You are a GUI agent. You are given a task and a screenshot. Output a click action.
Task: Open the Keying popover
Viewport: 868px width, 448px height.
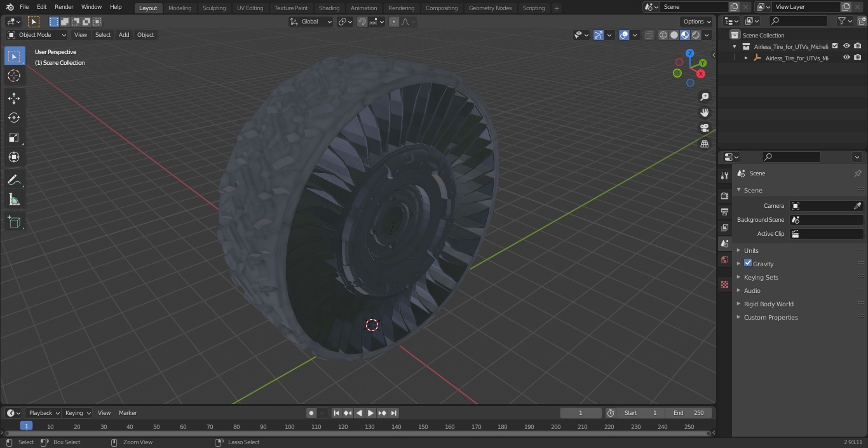click(78, 413)
